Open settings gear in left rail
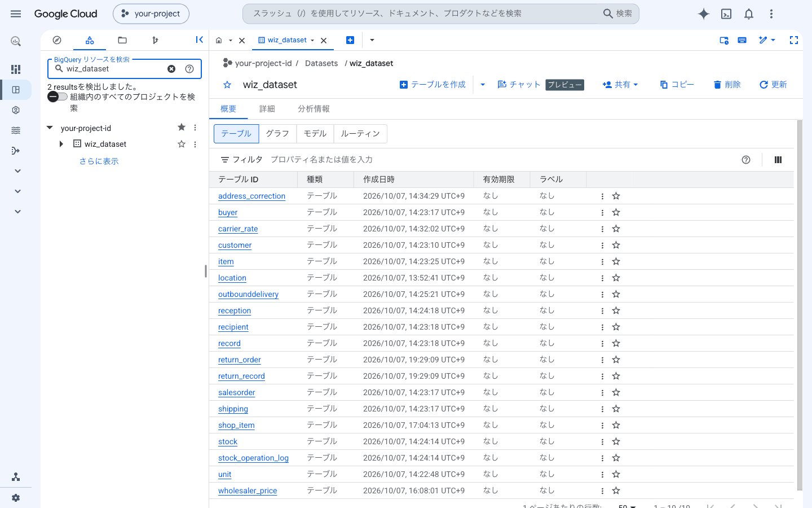The width and height of the screenshot is (812, 508). coord(16,498)
